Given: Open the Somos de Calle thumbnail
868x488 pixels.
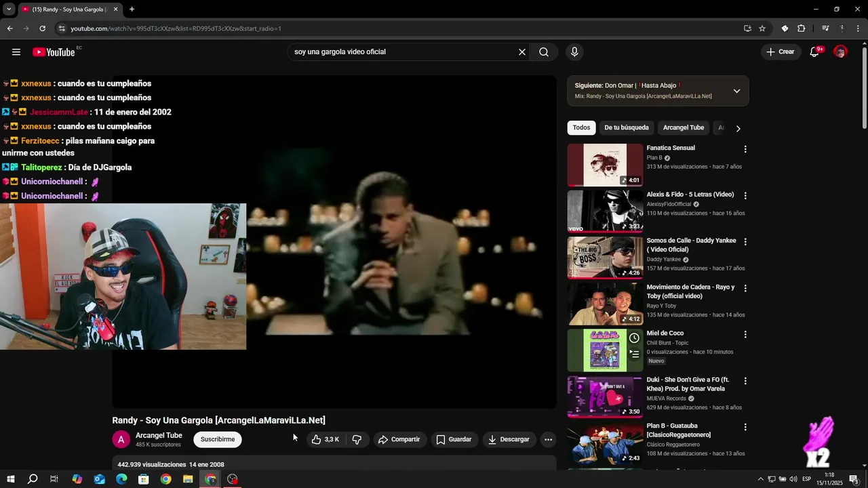Looking at the screenshot, I should [605, 258].
